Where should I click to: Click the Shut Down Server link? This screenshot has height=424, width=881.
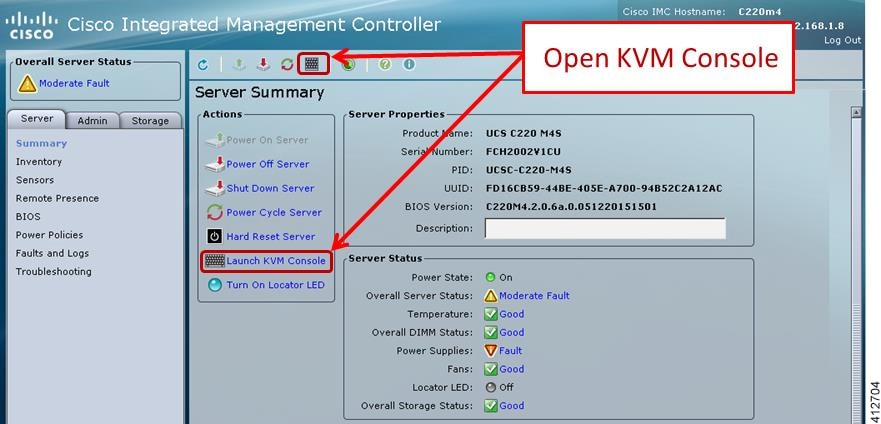270,189
